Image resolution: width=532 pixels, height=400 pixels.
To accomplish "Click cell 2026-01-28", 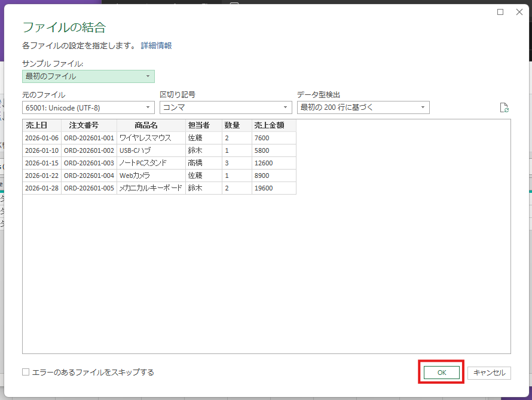I will click(x=42, y=188).
